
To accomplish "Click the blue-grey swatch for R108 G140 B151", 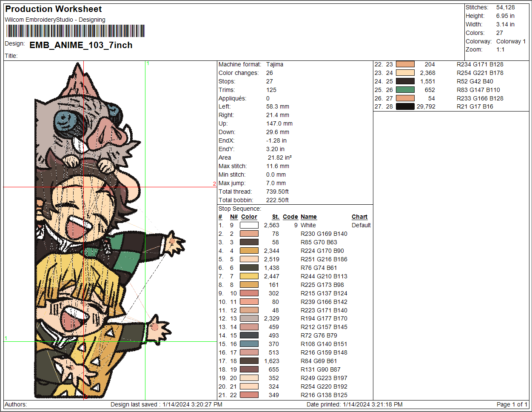I will [x=249, y=344].
